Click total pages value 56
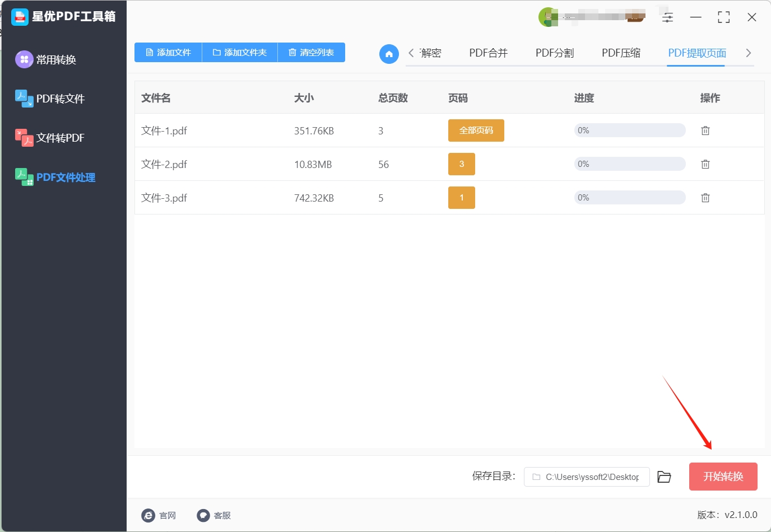The height and width of the screenshot is (532, 771). [x=383, y=165]
